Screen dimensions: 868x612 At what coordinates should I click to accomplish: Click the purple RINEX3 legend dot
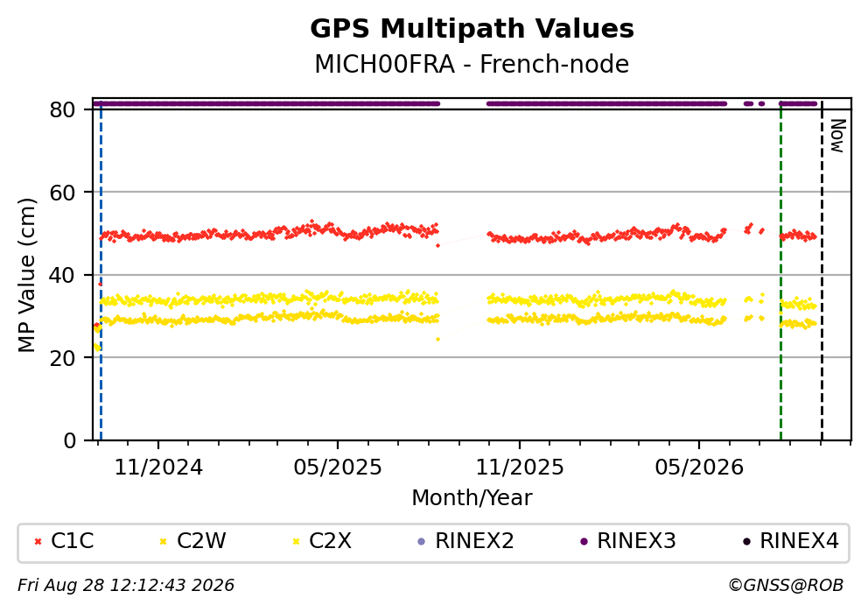584,542
